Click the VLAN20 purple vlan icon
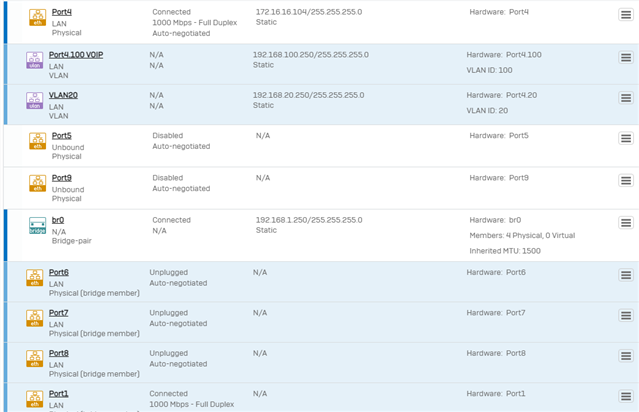This screenshot has height=412, width=639. [35, 101]
